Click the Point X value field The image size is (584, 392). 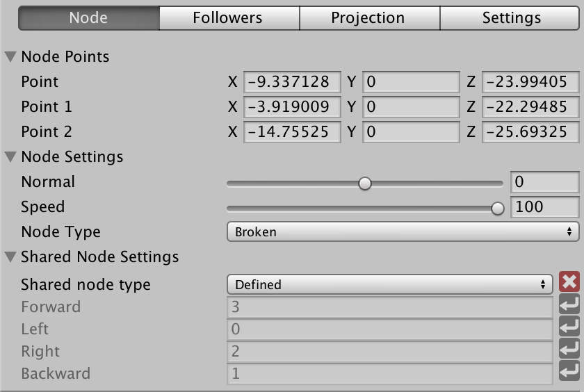293,82
